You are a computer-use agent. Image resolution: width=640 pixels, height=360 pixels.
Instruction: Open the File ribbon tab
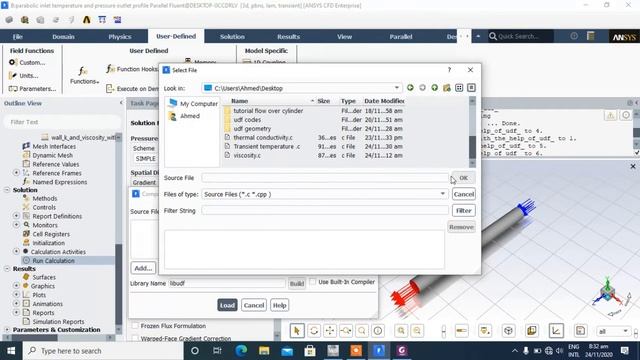coord(18,36)
